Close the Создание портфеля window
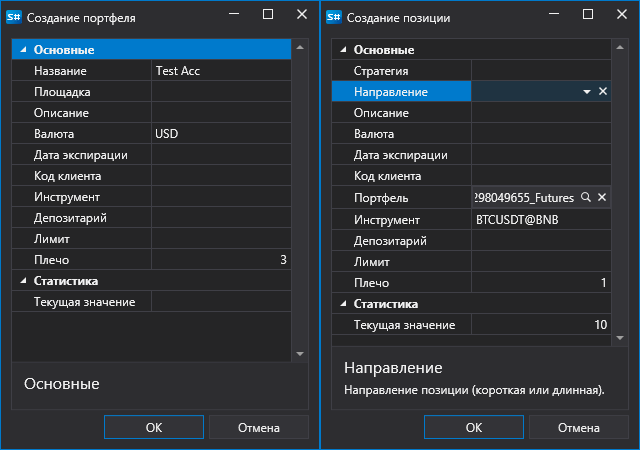This screenshot has width=640, height=450. click(302, 14)
